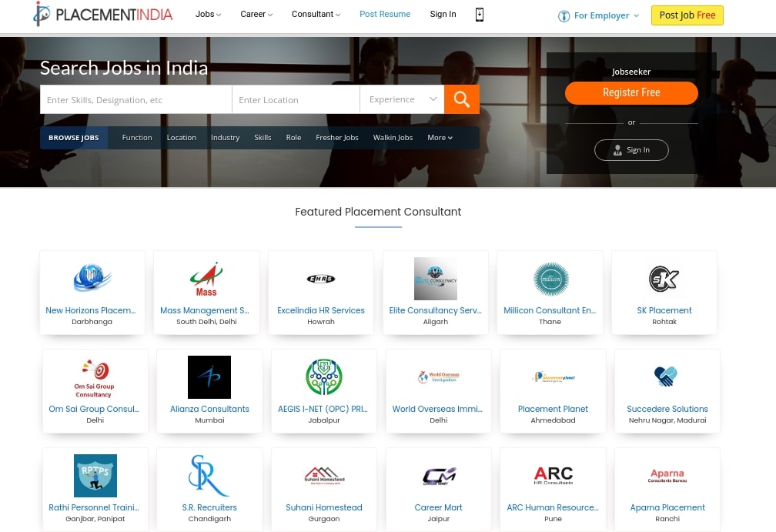The width and height of the screenshot is (776, 532).
Task: Click the For Employer circular icon
Action: (x=564, y=15)
